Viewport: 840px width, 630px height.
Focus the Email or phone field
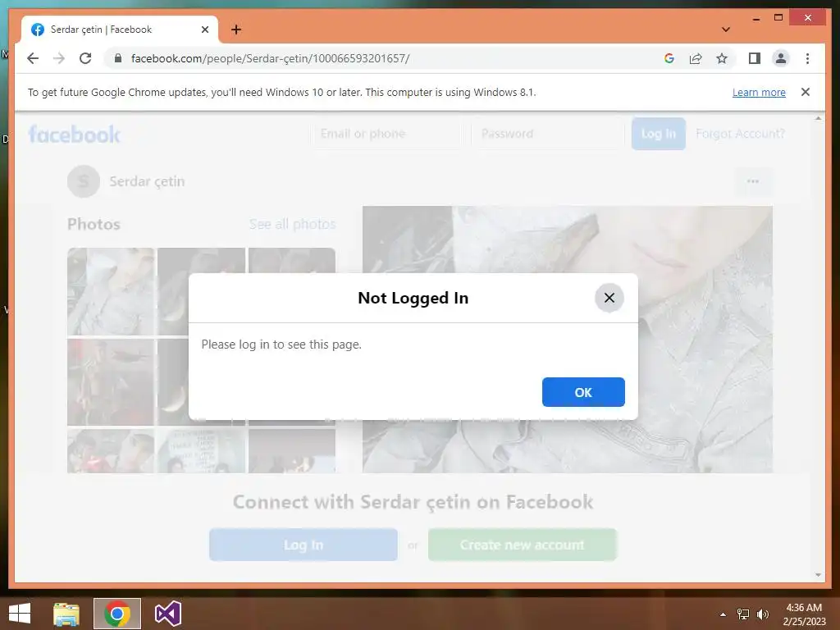point(386,134)
